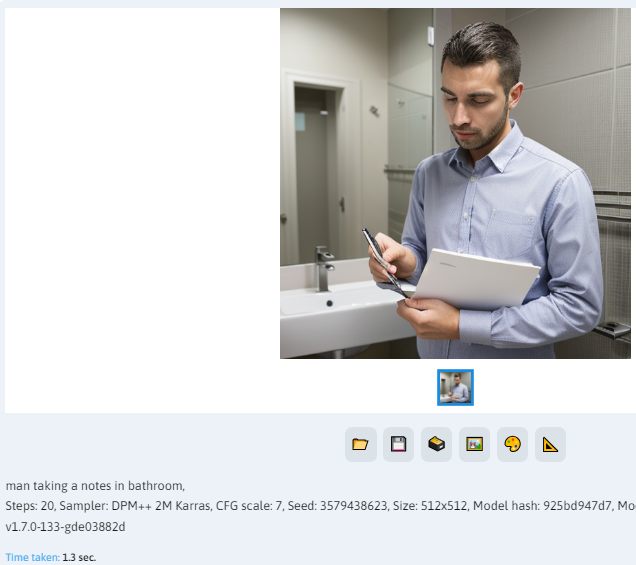The width and height of the screenshot is (636, 565).
Task: Click the zip archive box icon
Action: click(x=436, y=444)
